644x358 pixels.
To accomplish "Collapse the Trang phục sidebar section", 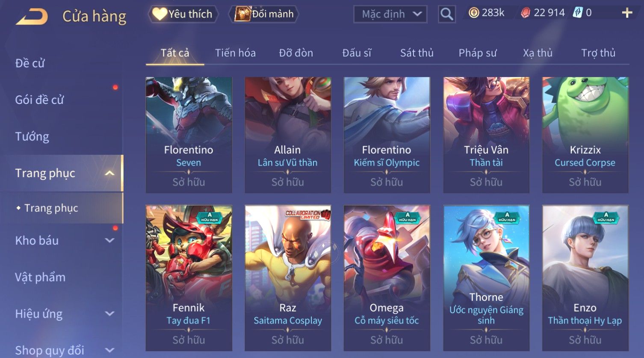I will pos(109,173).
